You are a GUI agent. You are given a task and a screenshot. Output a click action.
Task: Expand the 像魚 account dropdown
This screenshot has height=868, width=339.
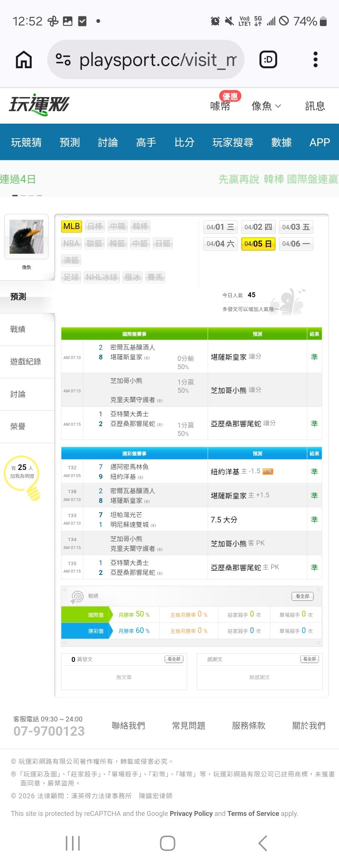point(266,106)
